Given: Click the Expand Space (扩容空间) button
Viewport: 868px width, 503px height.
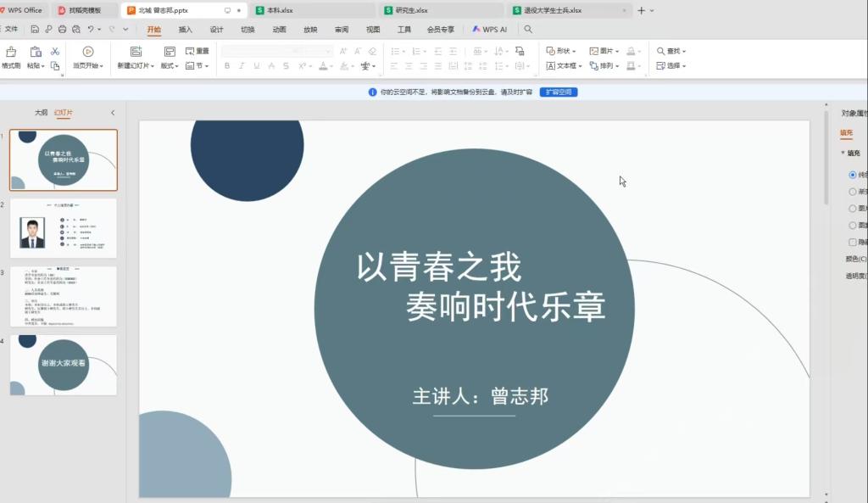Looking at the screenshot, I should [x=558, y=92].
